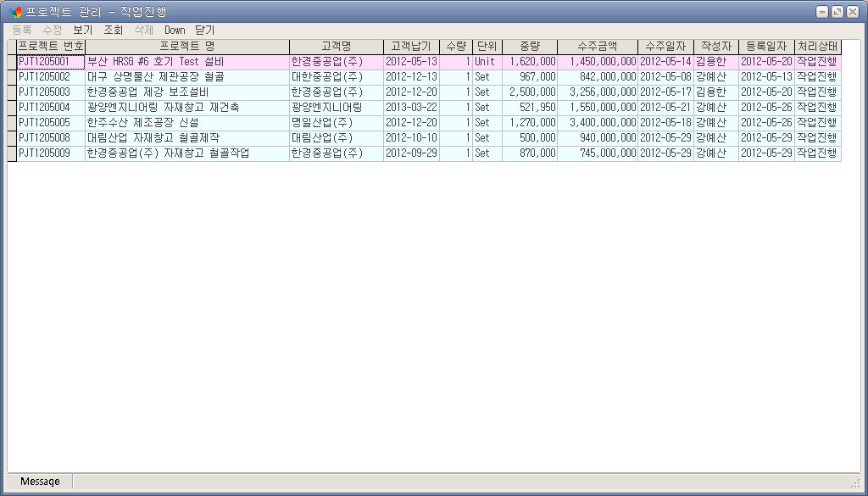Click the 단위 column header
Screen dimensions: 868x496
(x=487, y=47)
